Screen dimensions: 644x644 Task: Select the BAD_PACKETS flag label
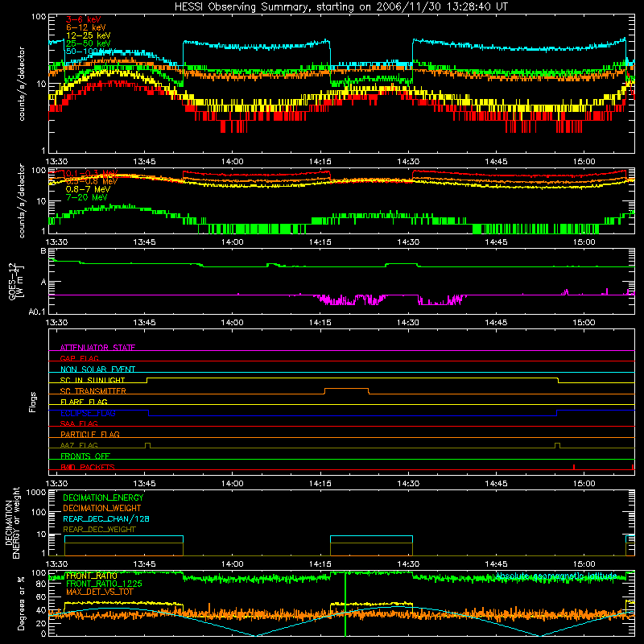pyautogui.click(x=88, y=467)
